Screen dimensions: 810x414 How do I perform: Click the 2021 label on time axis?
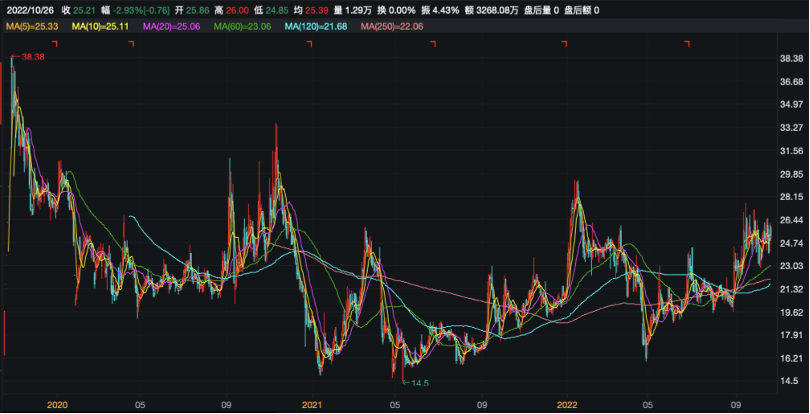click(x=312, y=405)
